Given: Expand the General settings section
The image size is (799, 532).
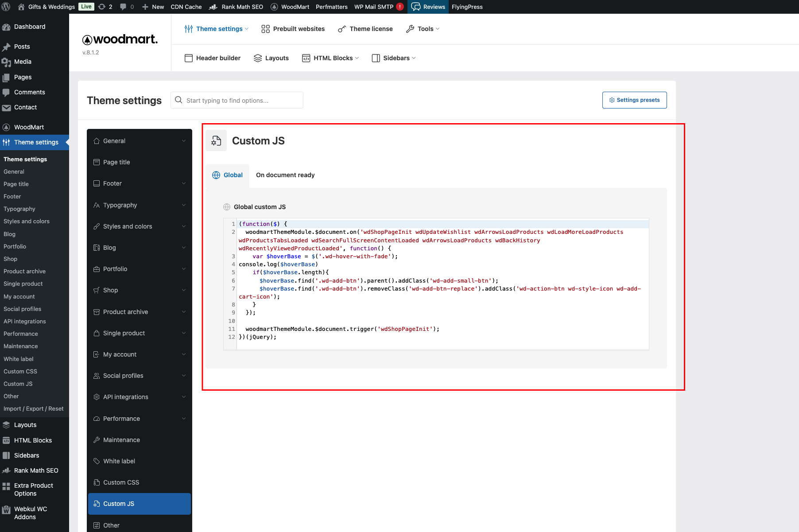Looking at the screenshot, I should point(140,141).
